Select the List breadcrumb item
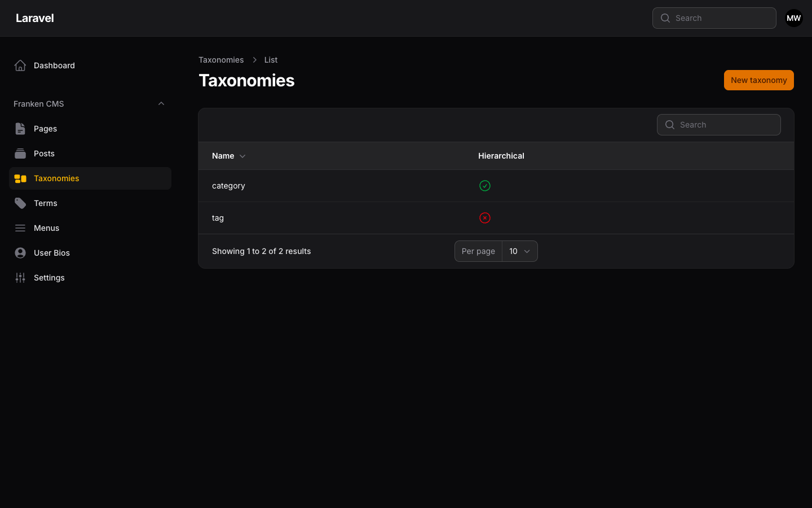This screenshot has height=508, width=812. coord(271,60)
